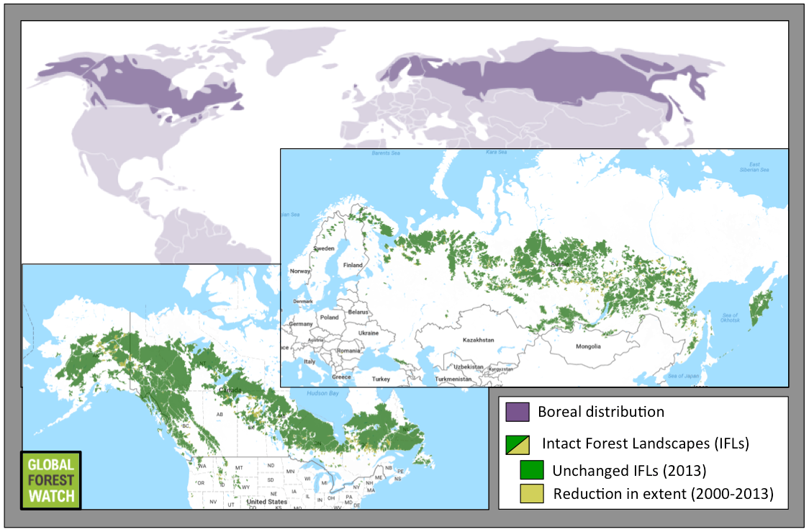Click the 'ND' state label
This screenshot has height=532, width=809.
tap(271, 466)
